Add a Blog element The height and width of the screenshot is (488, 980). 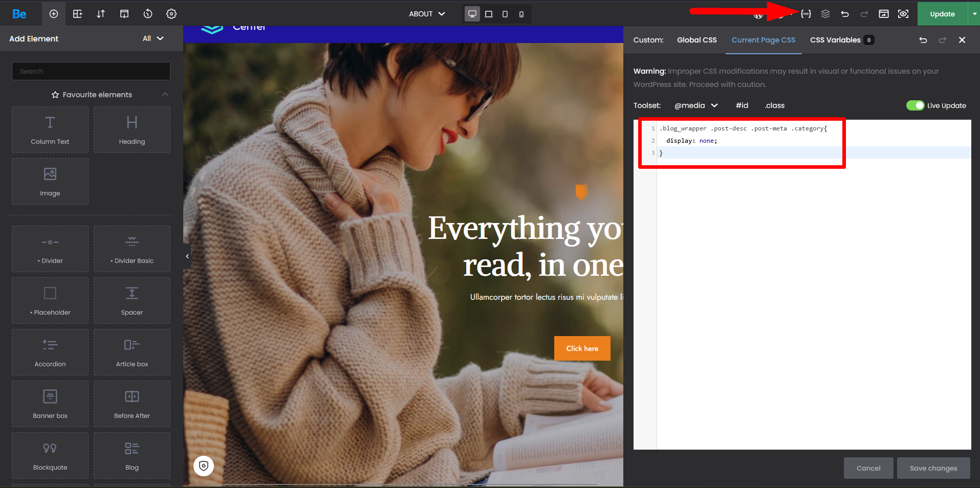pos(132,455)
